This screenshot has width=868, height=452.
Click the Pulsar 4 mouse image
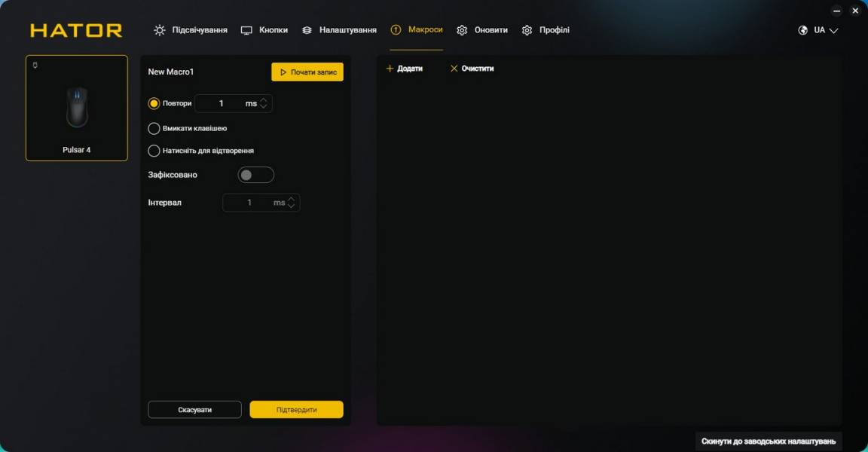pyautogui.click(x=77, y=107)
